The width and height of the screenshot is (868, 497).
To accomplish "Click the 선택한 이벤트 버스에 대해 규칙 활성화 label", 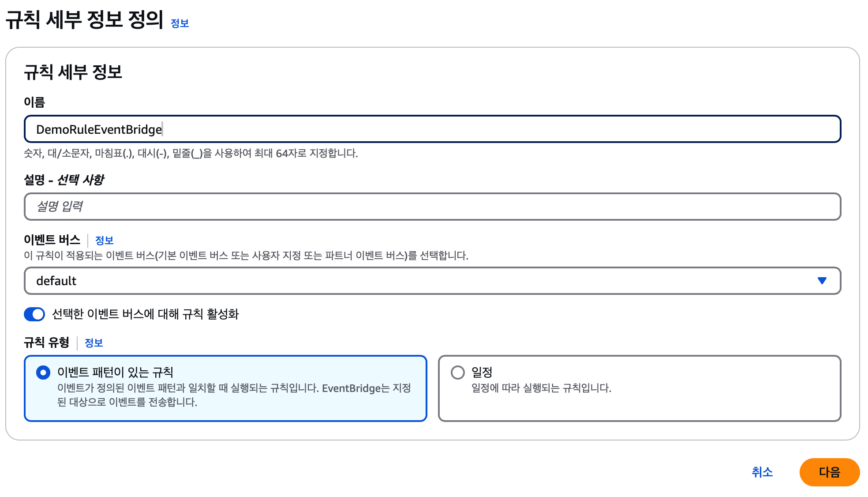I will point(146,314).
